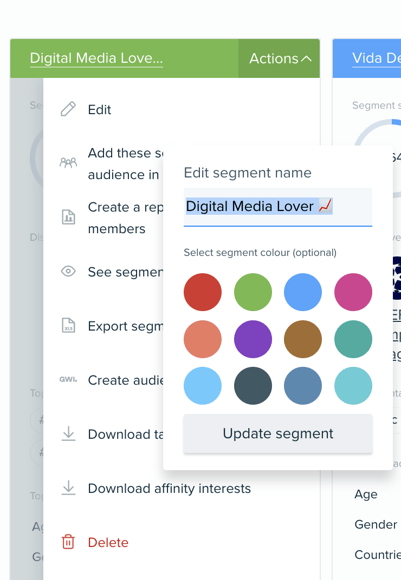Choose Download affinity interests option
Screen dimensions: 401x580
pos(169,488)
